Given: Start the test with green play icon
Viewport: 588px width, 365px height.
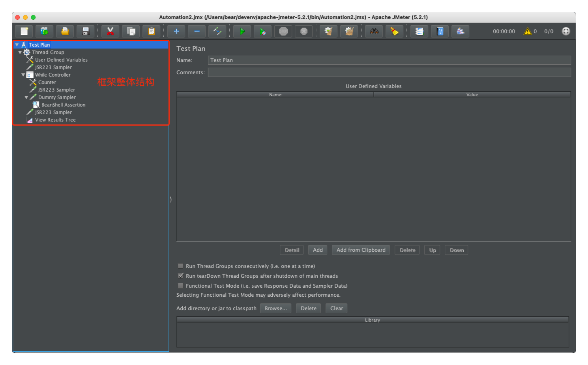Looking at the screenshot, I should point(242,31).
